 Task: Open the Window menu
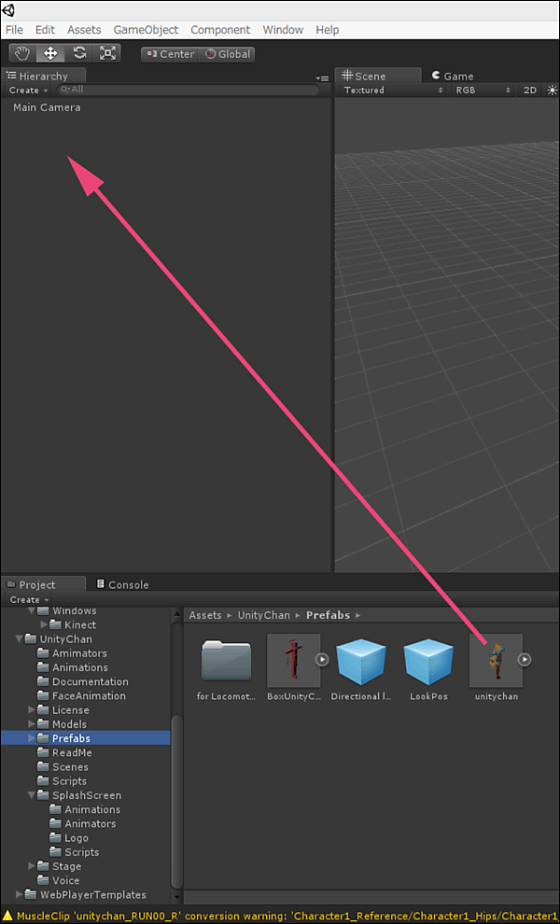pos(283,30)
